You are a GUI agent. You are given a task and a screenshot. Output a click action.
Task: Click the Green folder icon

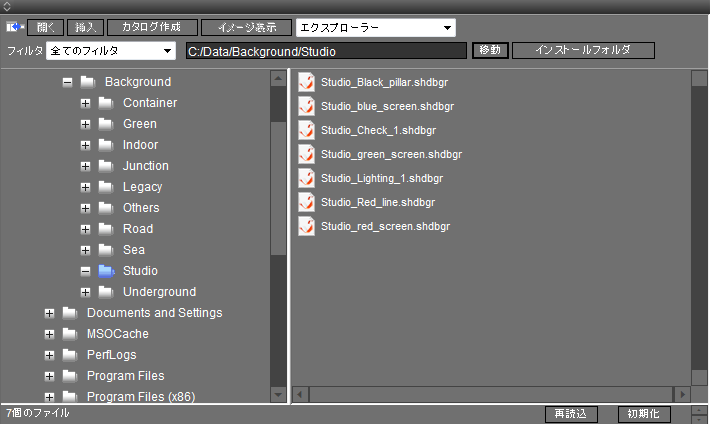coord(106,124)
